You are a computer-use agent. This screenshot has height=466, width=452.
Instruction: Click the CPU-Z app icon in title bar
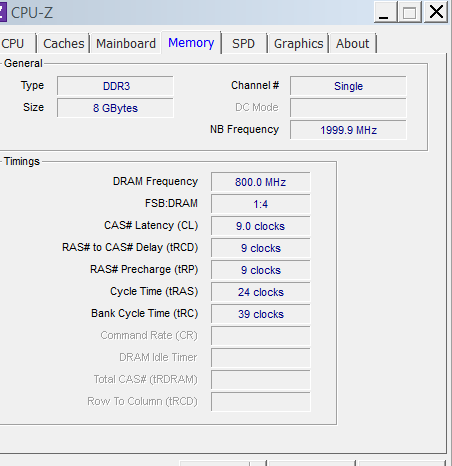click(3, 13)
